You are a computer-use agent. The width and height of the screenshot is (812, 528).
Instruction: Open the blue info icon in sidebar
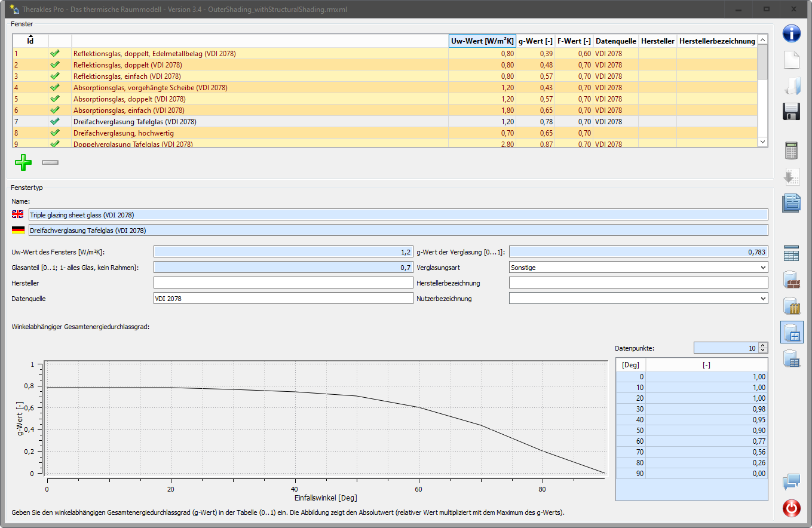(792, 33)
